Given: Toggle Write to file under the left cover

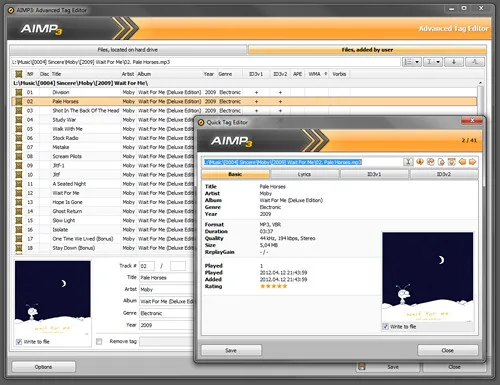Looking at the screenshot, I should (x=19, y=342).
